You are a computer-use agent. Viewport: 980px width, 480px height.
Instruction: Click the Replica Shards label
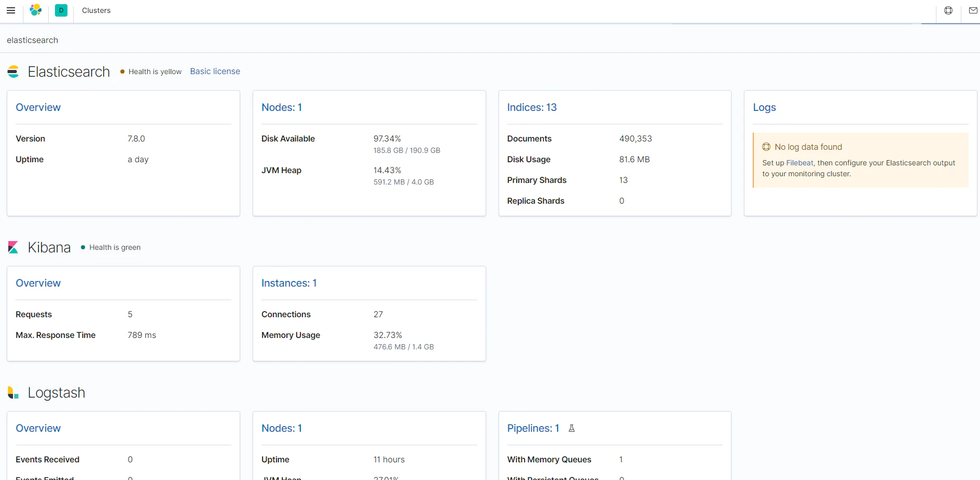click(x=536, y=201)
